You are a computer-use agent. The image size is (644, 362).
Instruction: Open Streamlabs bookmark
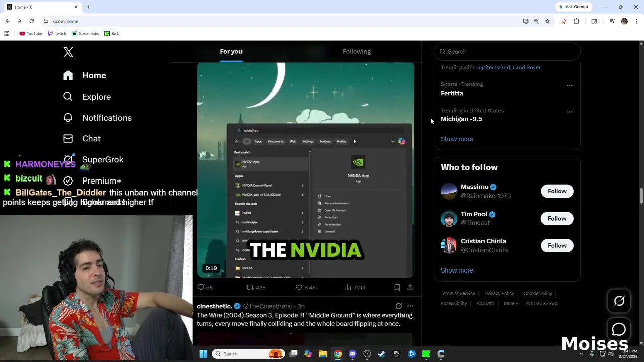click(85, 33)
